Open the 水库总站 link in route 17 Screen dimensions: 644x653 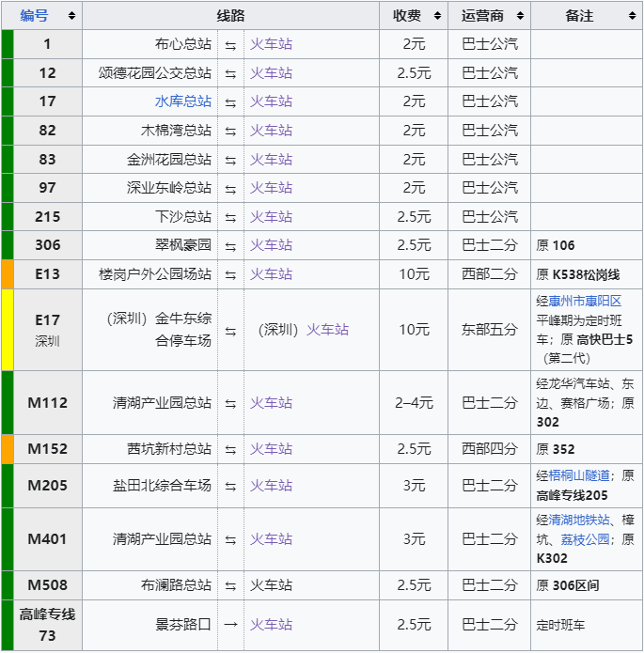[183, 101]
